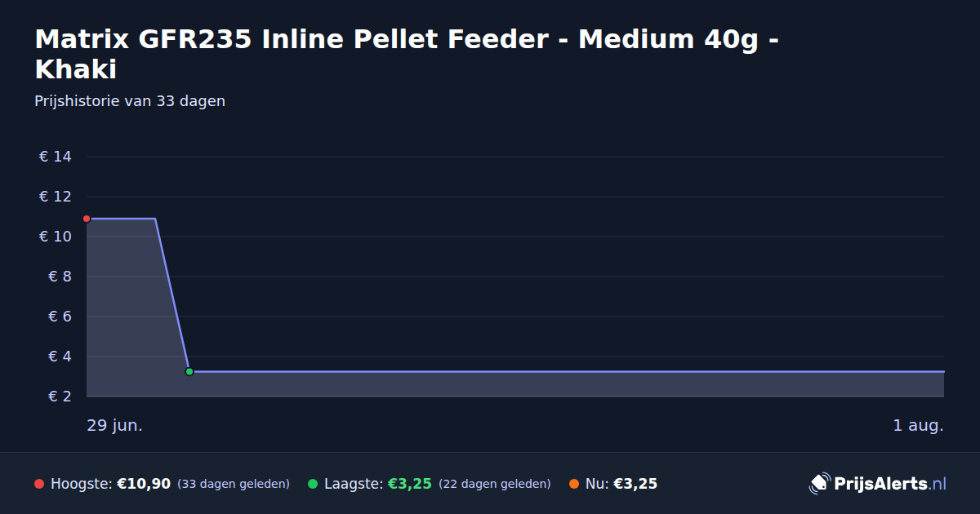The image size is (980, 514).
Task: Click the green Laagste legend dot
Action: pyautogui.click(x=313, y=484)
